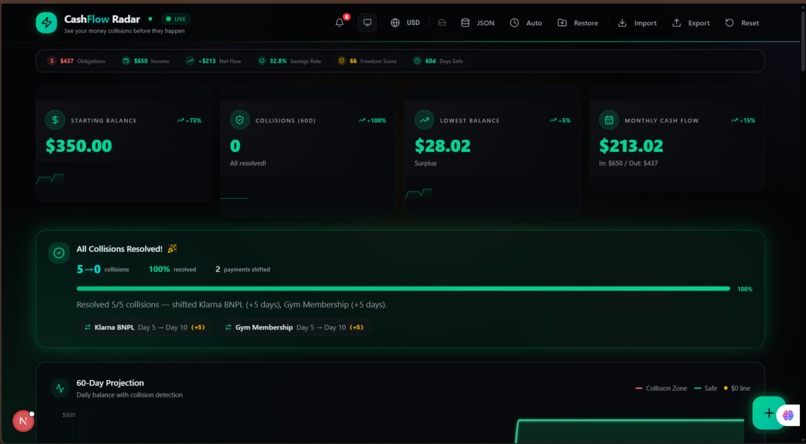Toggle the Collision Zone legend item
This screenshot has height=444, width=806.
661,388
